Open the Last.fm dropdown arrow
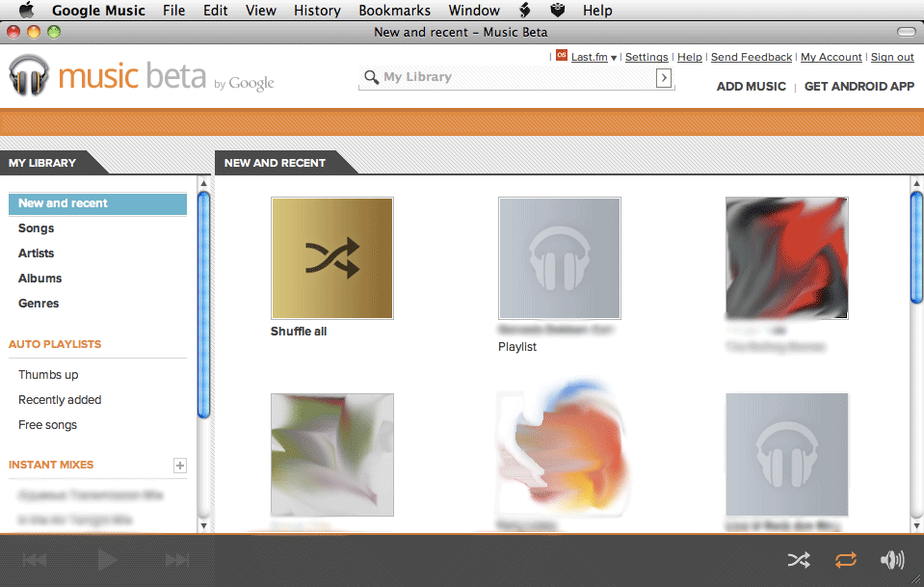This screenshot has width=924, height=587. point(614,58)
